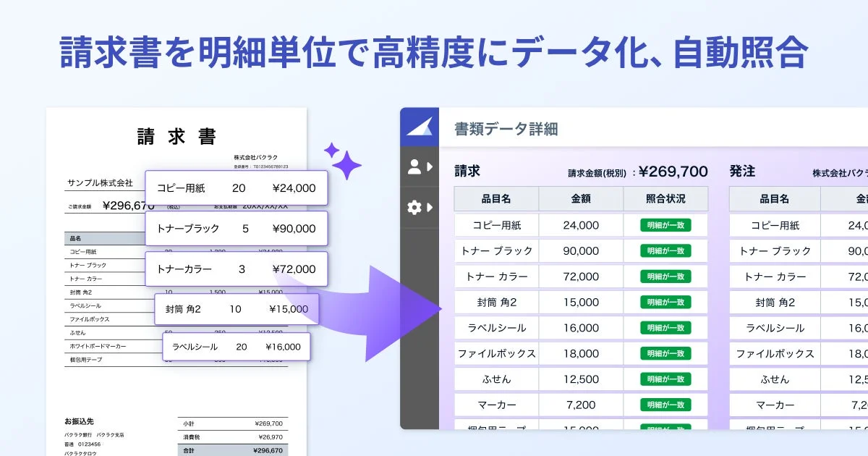
Task: Click the 封筒 角2 10 ¥15,000 callout card
Action: tap(236, 308)
